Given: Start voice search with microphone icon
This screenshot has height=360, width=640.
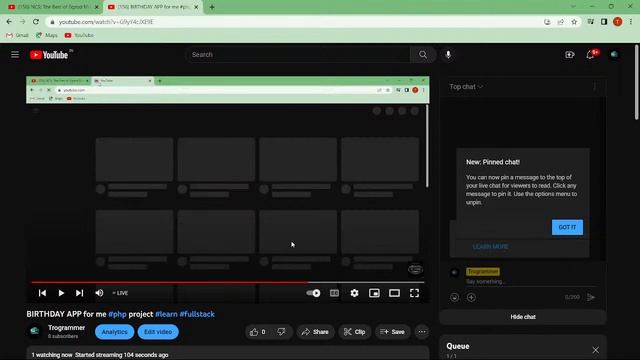Looking at the screenshot, I should (x=448, y=54).
